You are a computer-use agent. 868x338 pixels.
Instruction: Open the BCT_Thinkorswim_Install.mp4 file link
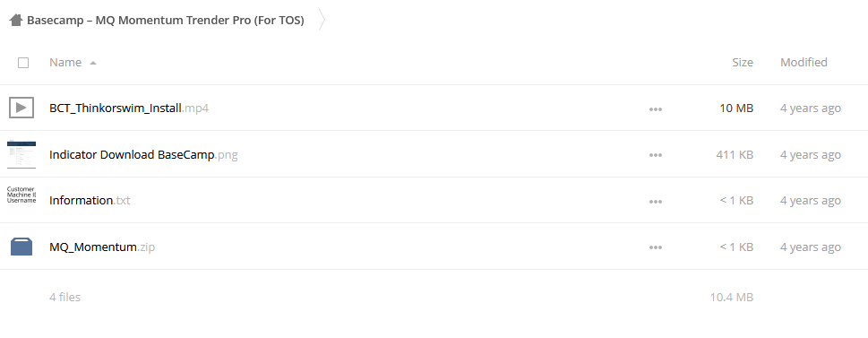coord(129,108)
